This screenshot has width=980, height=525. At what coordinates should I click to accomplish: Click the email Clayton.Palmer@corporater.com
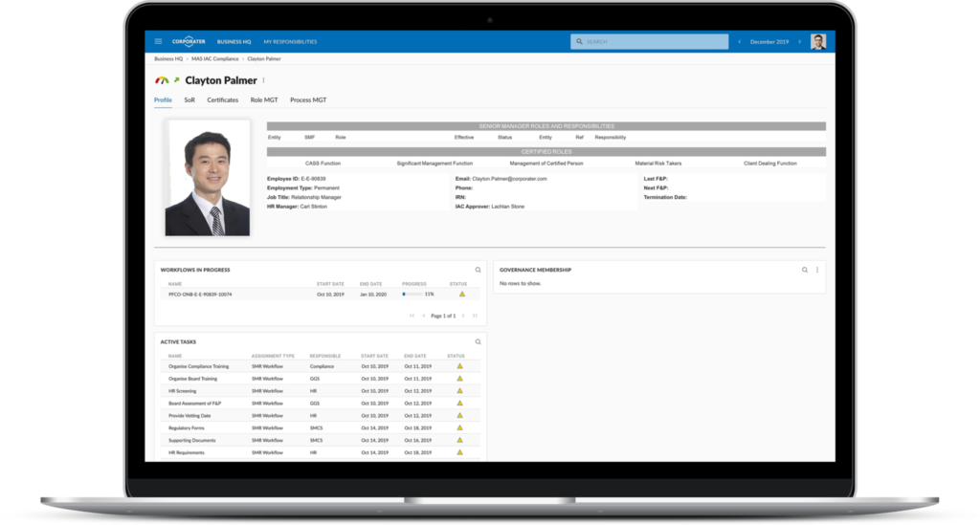coord(509,179)
